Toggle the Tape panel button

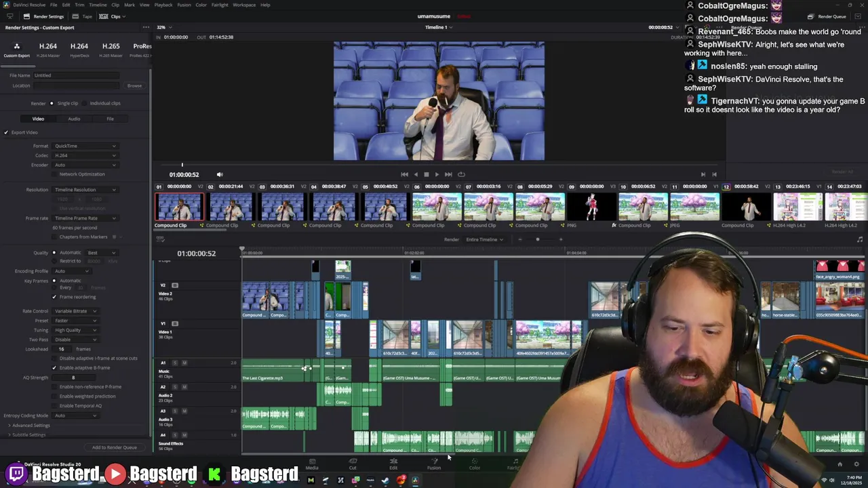[x=83, y=16]
